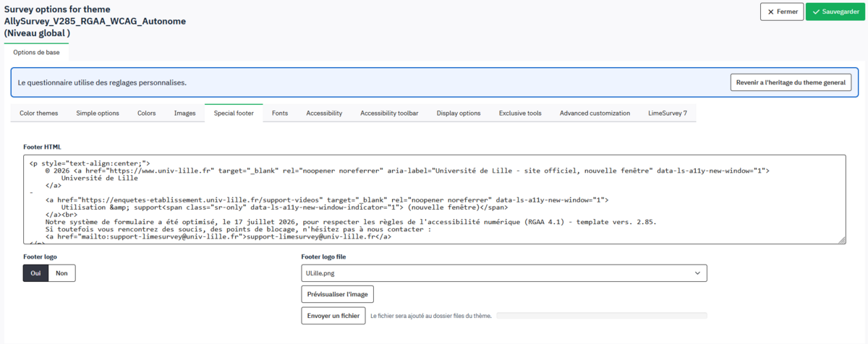
Task: Click Envoyer un fichier upload button
Action: 333,316
